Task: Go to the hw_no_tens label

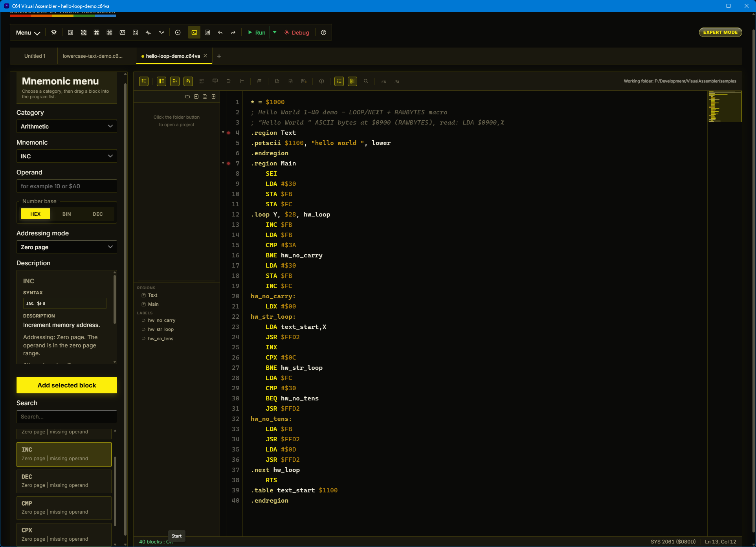Action: pos(160,339)
